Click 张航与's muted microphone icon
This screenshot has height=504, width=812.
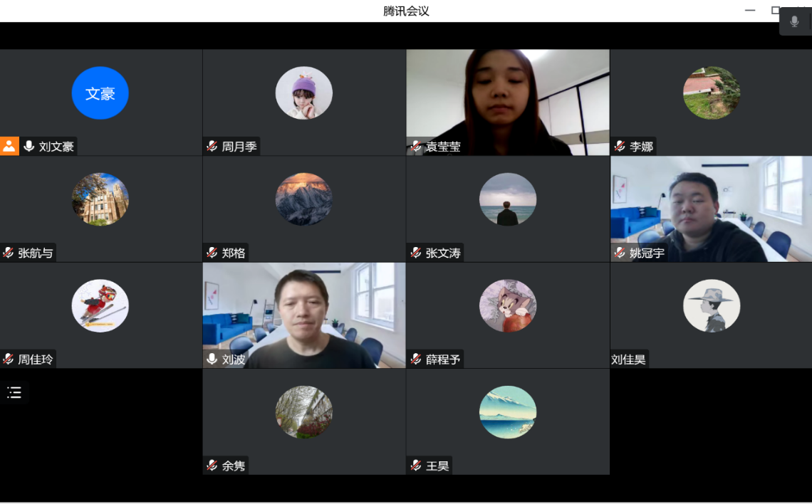click(x=9, y=253)
